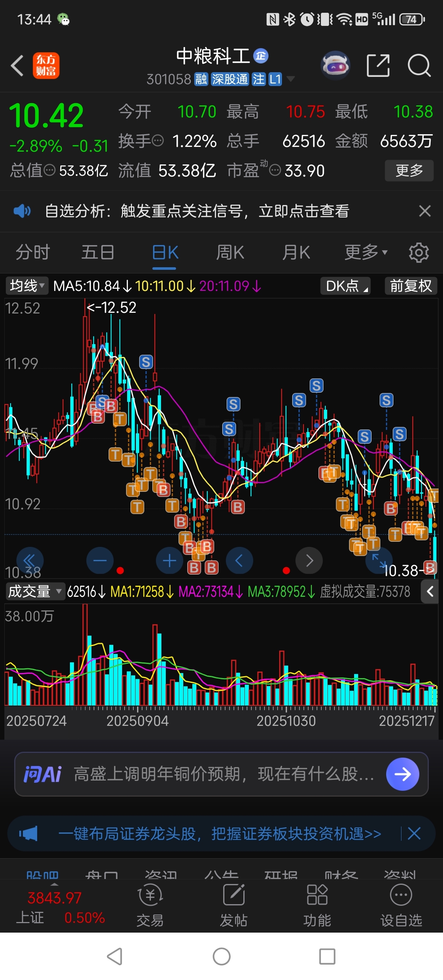Screen dimensions: 443x980
Task: Zoom in chart with plus button
Action: (x=170, y=560)
